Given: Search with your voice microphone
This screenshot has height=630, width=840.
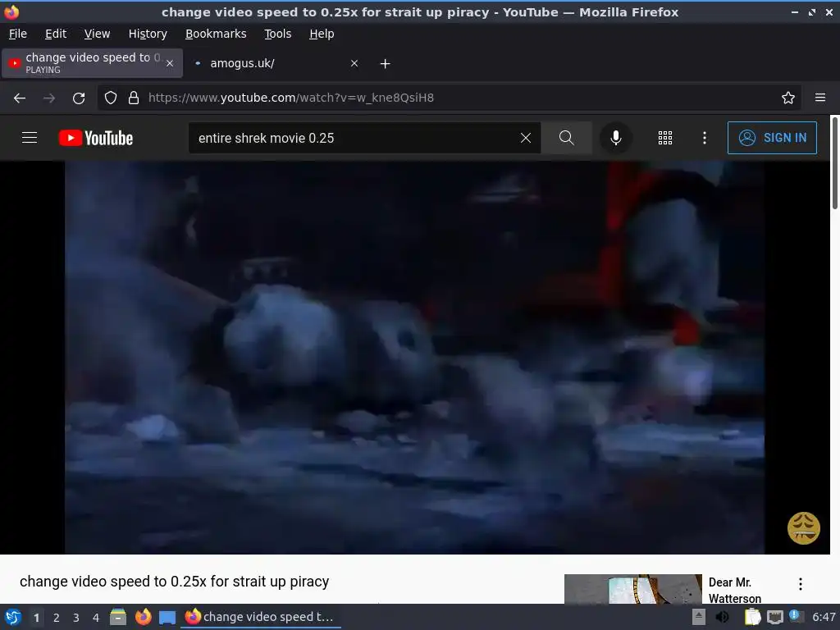Looking at the screenshot, I should [616, 138].
